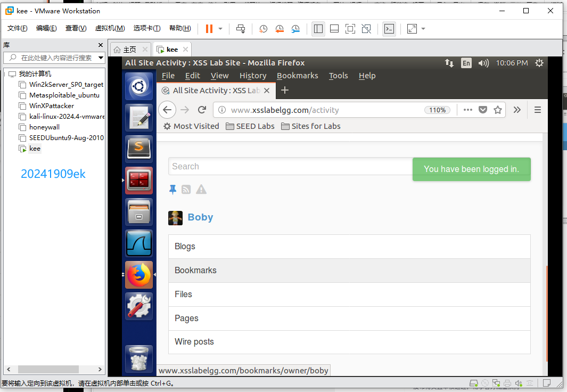The image size is (567, 392).
Task: Launch Sublime Text from the dock
Action: pos(139,149)
